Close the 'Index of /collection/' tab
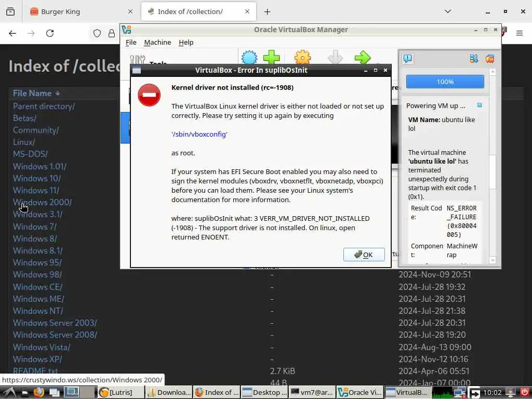Image resolution: width=532 pixels, height=399 pixels. click(x=247, y=11)
